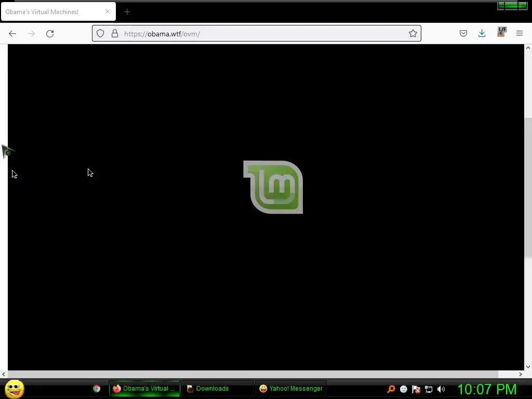The width and height of the screenshot is (532, 399).
Task: Open the security flag tray alert
Action: (x=416, y=389)
